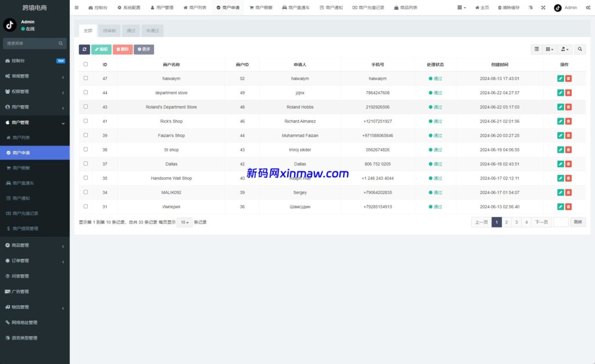Tick the row checkbox for haiwaiym merchant
The height and width of the screenshot is (364, 595).
pyautogui.click(x=84, y=78)
